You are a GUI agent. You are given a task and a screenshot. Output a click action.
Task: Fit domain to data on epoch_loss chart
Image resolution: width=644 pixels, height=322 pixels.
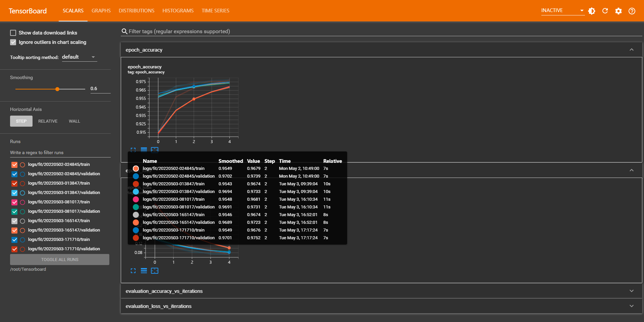click(155, 271)
